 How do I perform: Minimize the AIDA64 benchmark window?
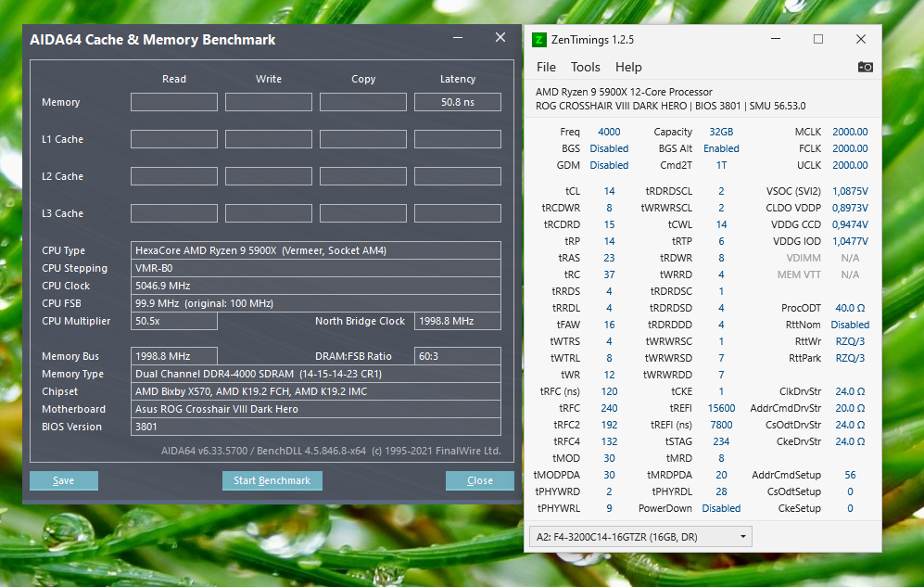click(x=458, y=38)
